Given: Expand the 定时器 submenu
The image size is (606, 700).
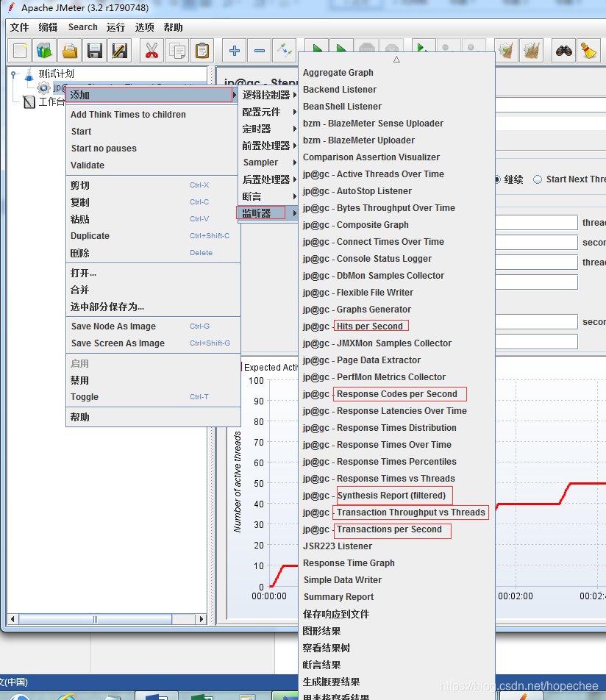Looking at the screenshot, I should (269, 129).
